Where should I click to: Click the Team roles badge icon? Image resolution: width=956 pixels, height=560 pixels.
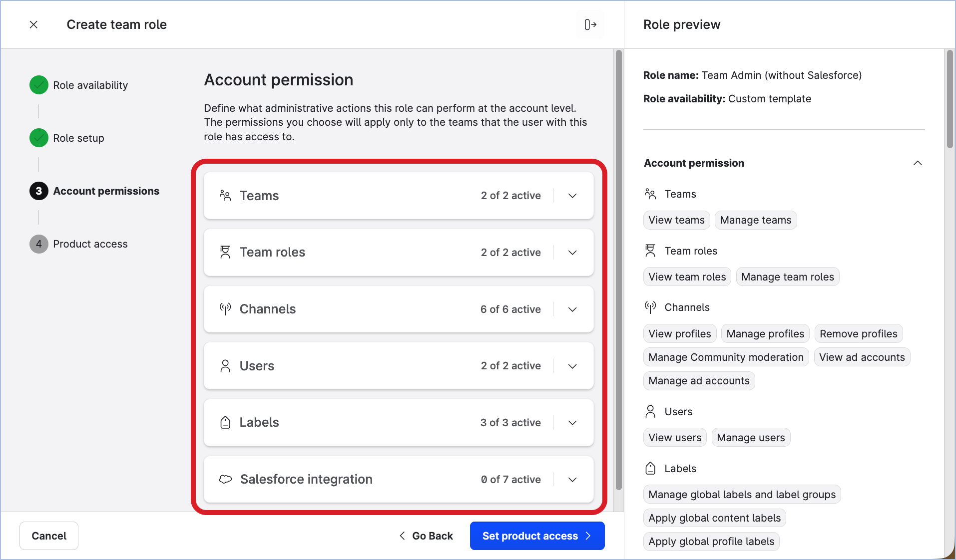tap(225, 253)
